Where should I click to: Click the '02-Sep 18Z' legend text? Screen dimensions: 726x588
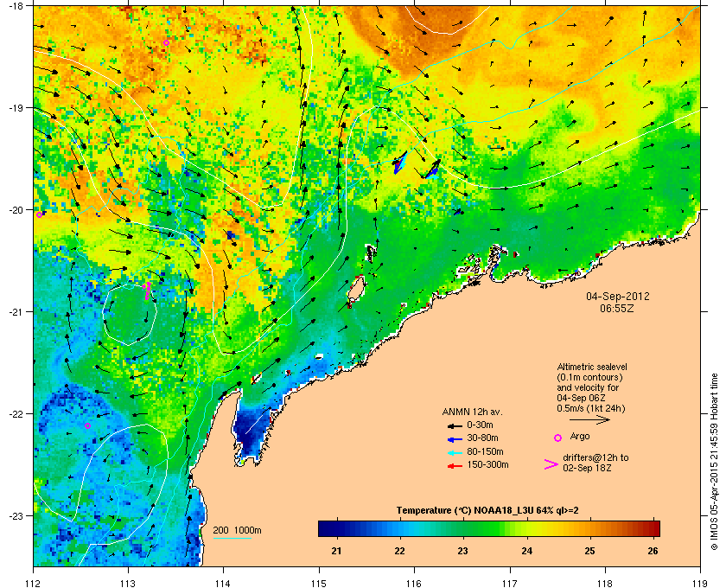coord(587,468)
